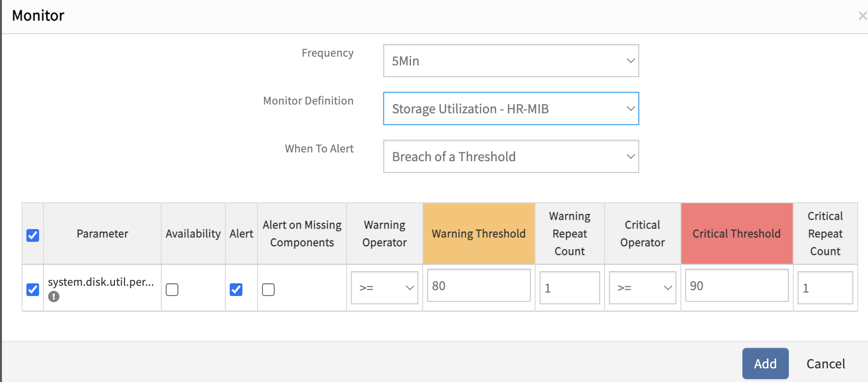Image resolution: width=868 pixels, height=382 pixels.
Task: Expand the Monitor Definition dropdown
Action: (x=511, y=108)
